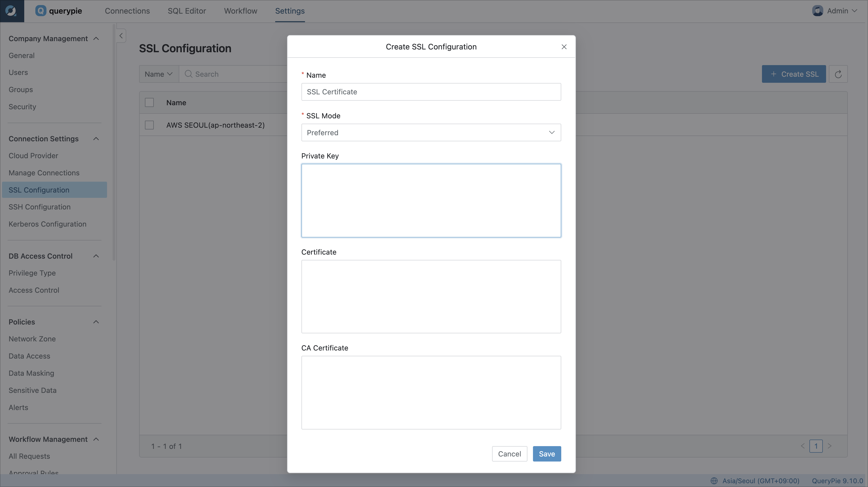Go to Cloud Provider
Viewport: 868px width, 487px height.
(33, 156)
